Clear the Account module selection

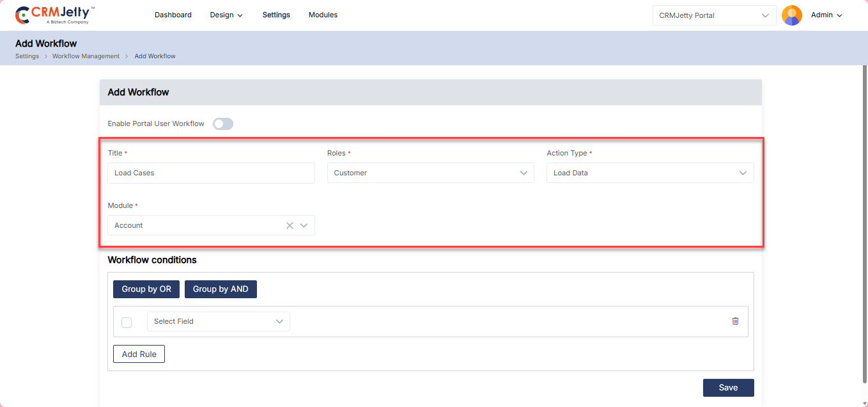[290, 225]
